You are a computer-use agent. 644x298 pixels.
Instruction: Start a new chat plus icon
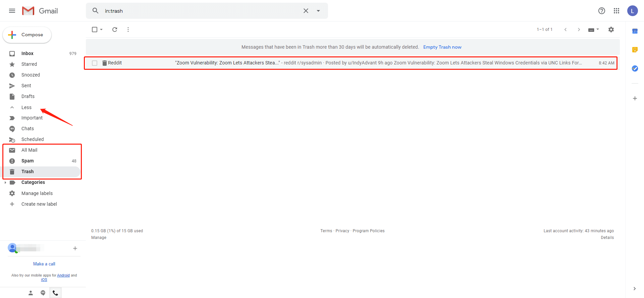75,248
